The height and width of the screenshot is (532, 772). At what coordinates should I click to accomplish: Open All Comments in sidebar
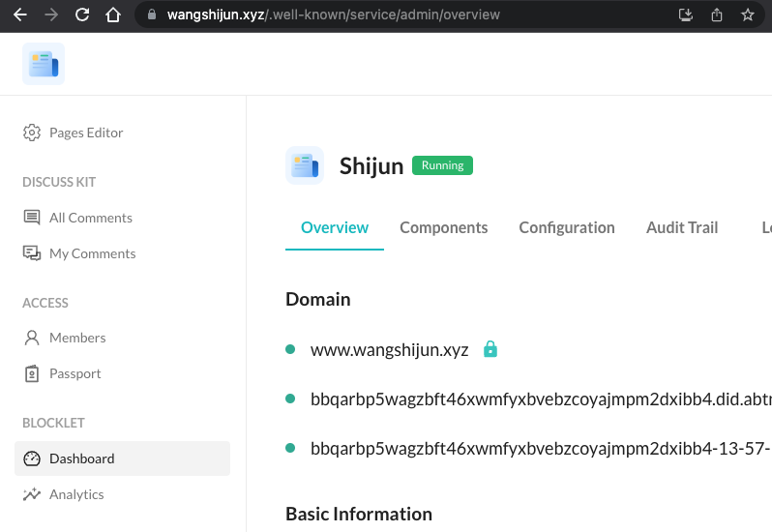coord(90,218)
